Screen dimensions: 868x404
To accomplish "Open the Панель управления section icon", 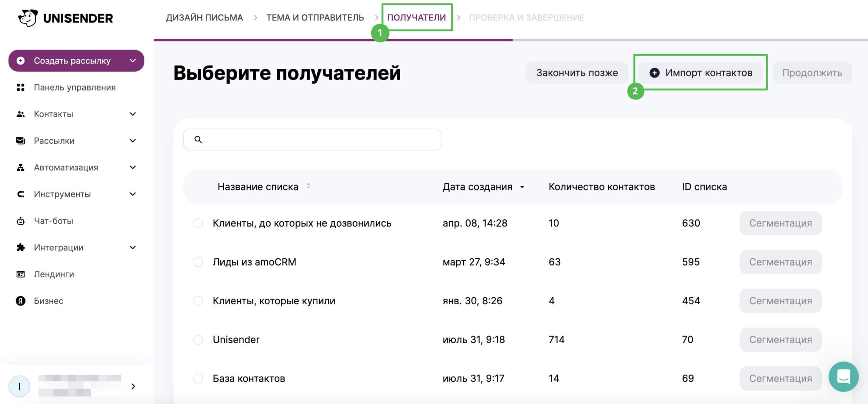I will point(21,87).
